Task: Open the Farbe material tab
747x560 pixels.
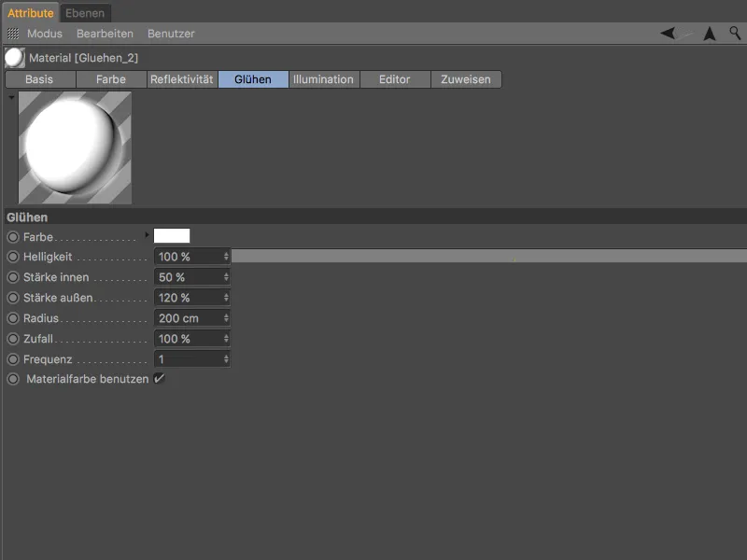Action: pos(111,79)
